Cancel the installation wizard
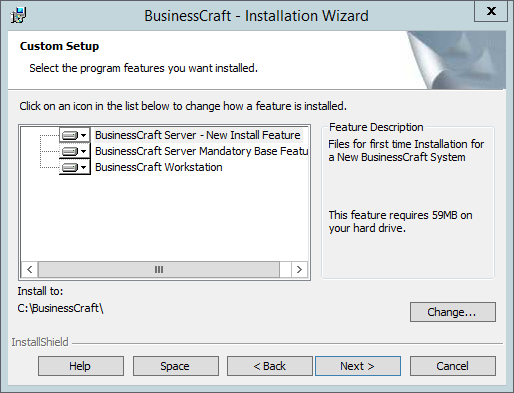514x393 pixels. tap(453, 366)
